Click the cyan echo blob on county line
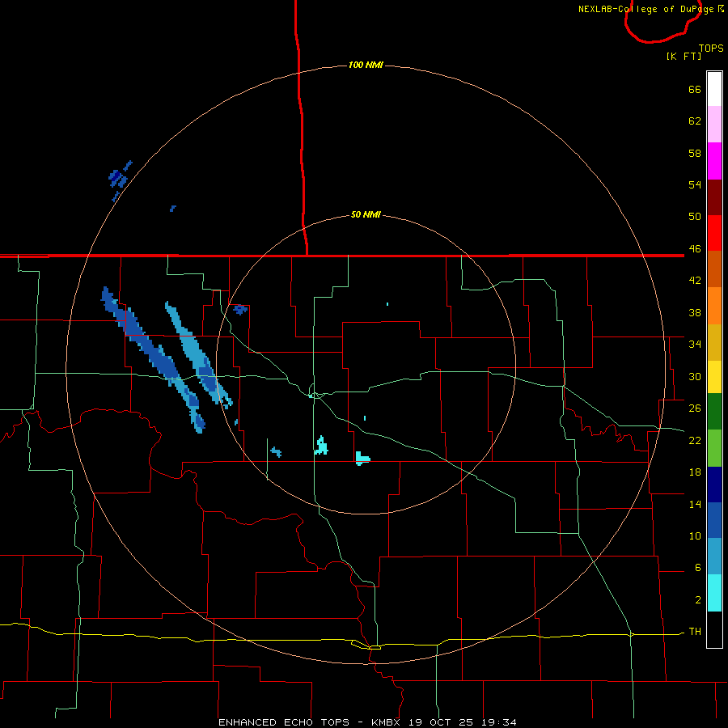The width and height of the screenshot is (728, 728). pos(362,459)
